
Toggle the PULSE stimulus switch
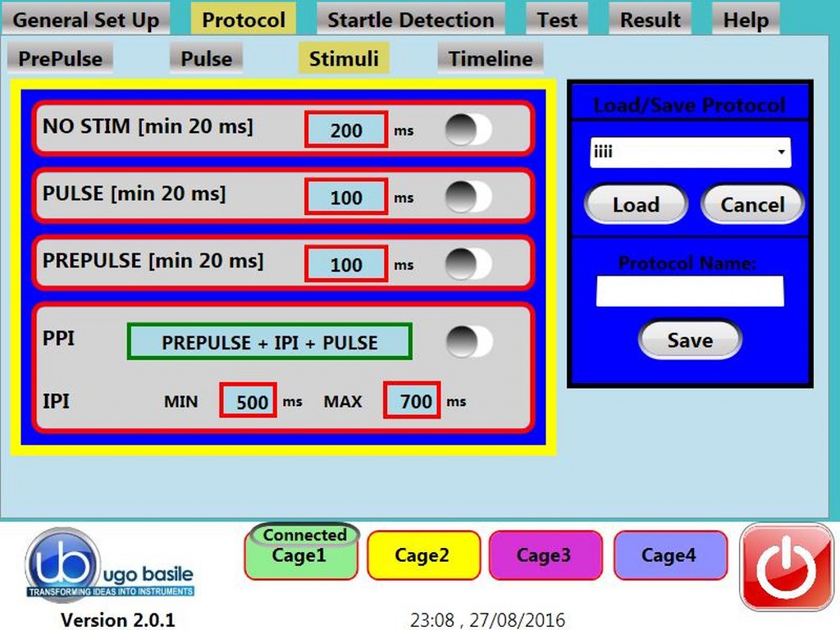tap(468, 197)
